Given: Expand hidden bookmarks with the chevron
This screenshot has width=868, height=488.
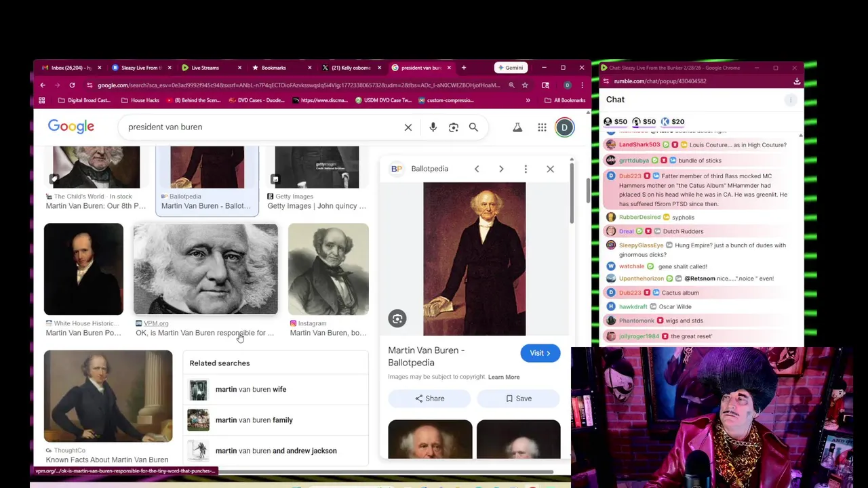Looking at the screenshot, I should (528, 100).
